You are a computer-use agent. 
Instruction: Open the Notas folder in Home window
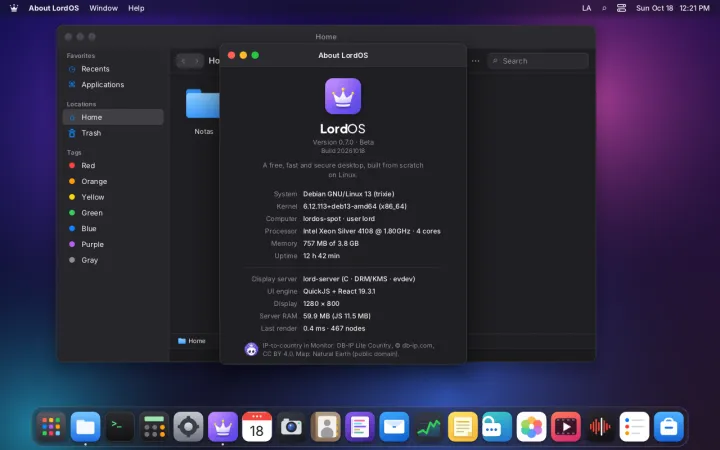coord(203,112)
